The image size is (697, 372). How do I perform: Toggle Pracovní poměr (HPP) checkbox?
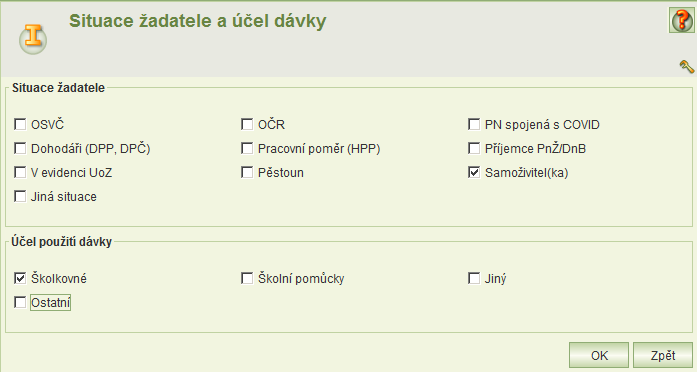click(247, 148)
